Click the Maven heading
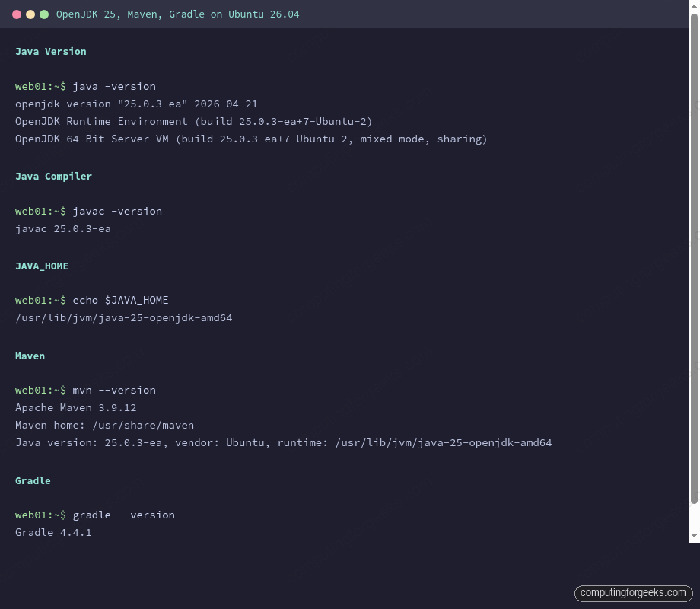 pyautogui.click(x=30, y=356)
